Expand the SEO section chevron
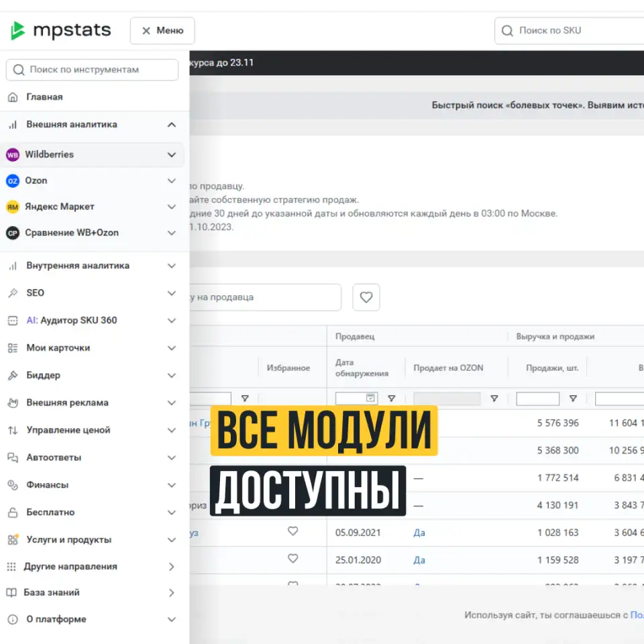The height and width of the screenshot is (644, 644). click(172, 293)
